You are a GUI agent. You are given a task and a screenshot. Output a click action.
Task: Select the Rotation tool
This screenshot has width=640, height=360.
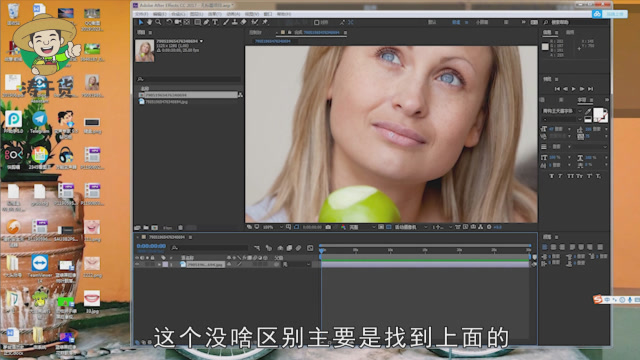pyautogui.click(x=169, y=22)
